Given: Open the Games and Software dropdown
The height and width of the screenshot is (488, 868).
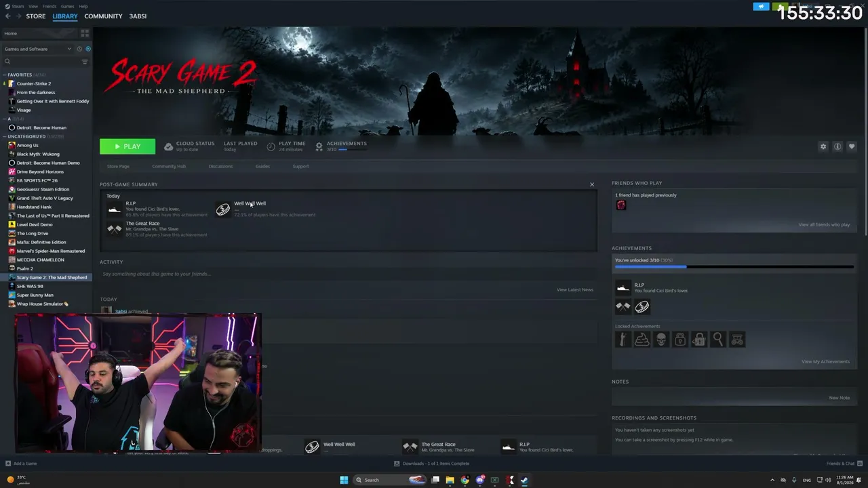Looking at the screenshot, I should [37, 49].
